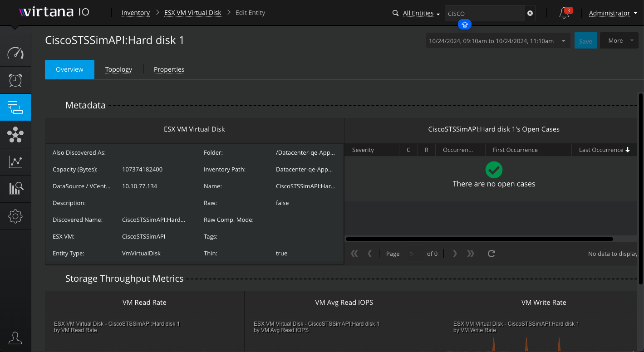Click the VmVirtualDisk entity type value
Screen dimensions: 644x352
pos(141,253)
